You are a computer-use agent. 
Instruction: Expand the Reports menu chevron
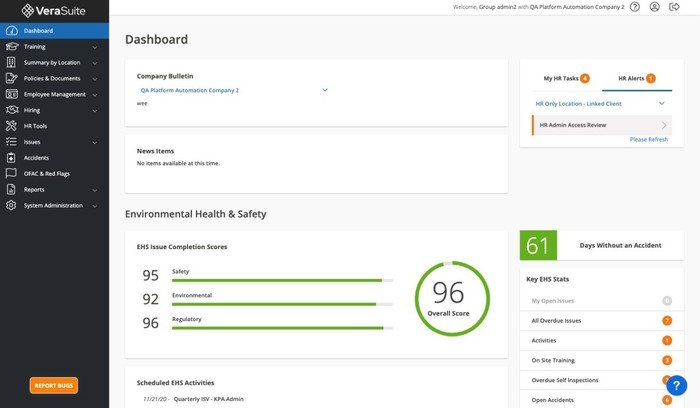95,190
